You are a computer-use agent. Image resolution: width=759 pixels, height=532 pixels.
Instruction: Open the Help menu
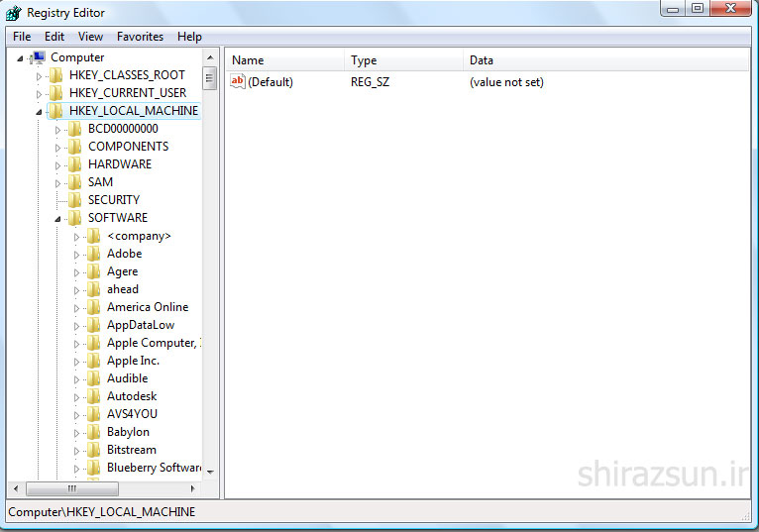click(x=189, y=37)
